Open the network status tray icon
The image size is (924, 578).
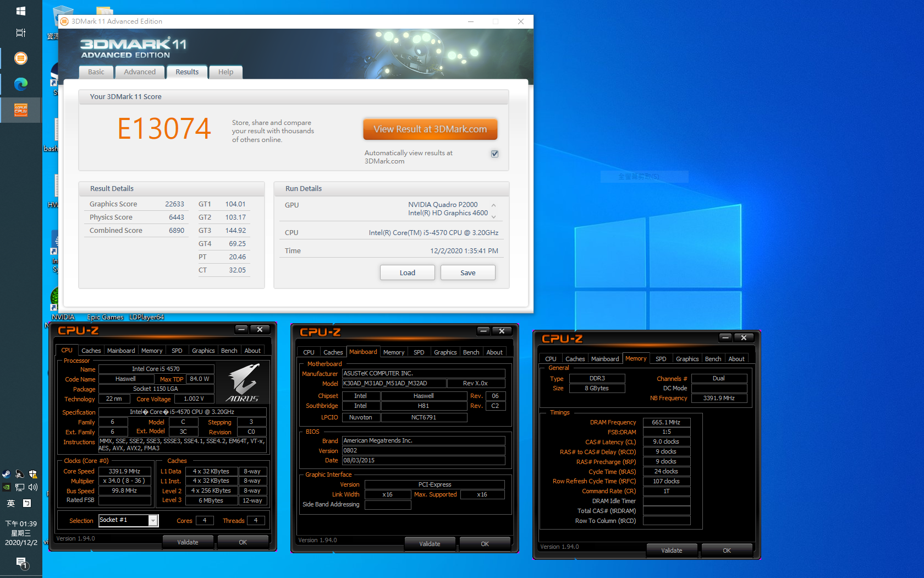20,487
